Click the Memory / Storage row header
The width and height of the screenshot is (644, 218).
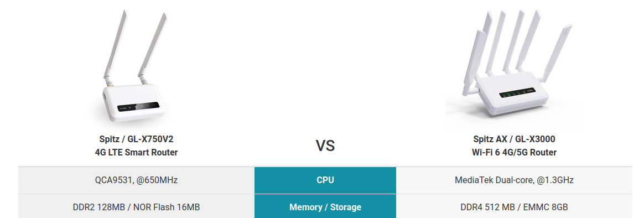(325, 207)
